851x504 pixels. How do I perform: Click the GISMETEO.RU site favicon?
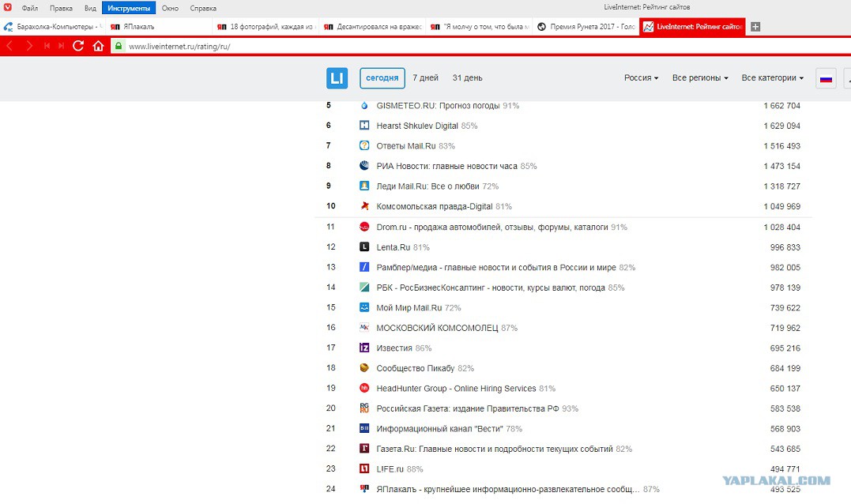point(364,105)
